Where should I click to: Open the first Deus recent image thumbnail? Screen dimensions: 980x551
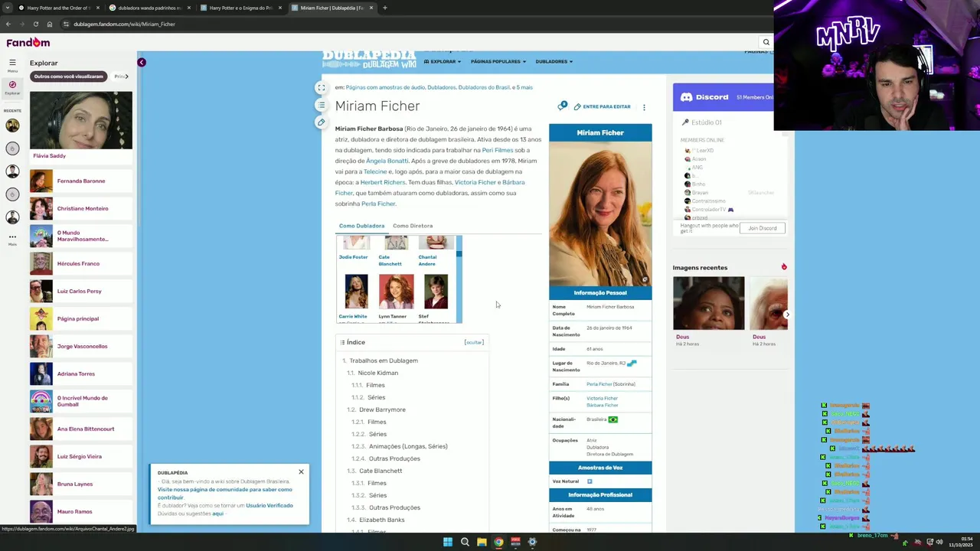708,303
